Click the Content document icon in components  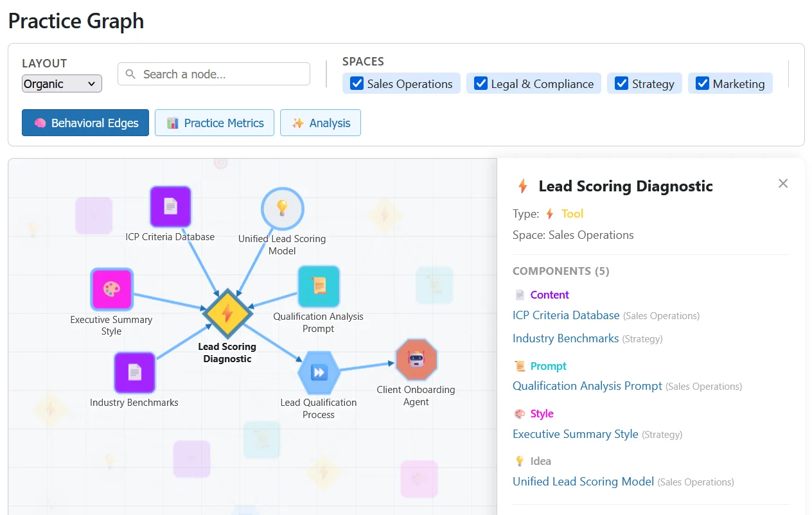[520, 295]
